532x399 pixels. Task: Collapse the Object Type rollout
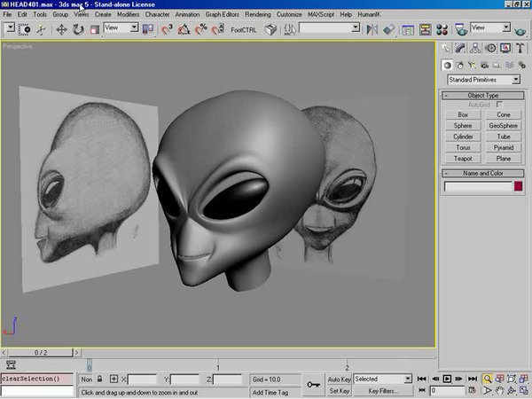click(482, 95)
